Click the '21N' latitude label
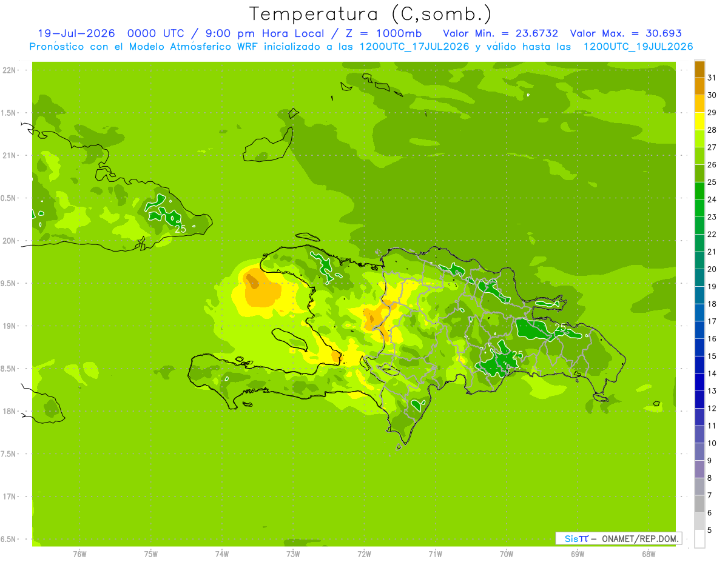The width and height of the screenshot is (728, 562). click(x=10, y=155)
